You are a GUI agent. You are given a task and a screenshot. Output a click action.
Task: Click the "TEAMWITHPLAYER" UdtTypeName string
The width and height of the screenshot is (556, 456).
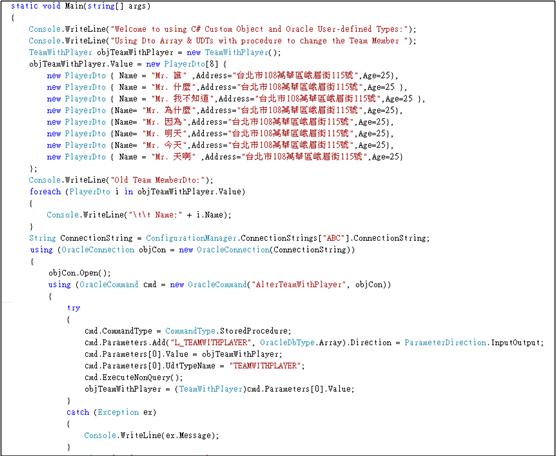tap(265, 366)
